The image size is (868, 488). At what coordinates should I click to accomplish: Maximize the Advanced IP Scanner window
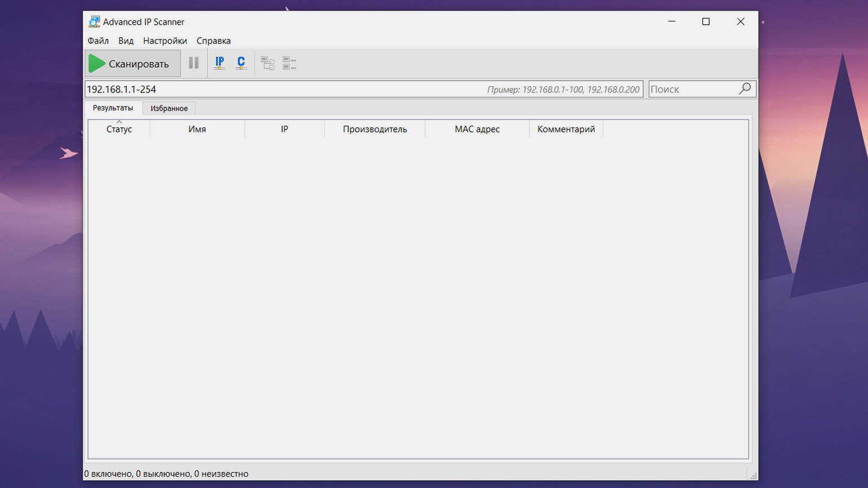[706, 21]
